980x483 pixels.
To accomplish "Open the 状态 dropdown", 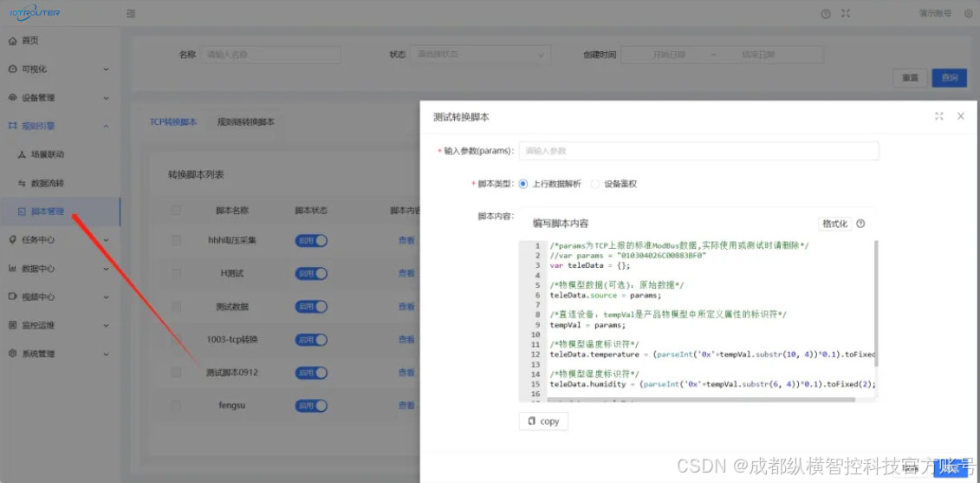I will click(480, 55).
